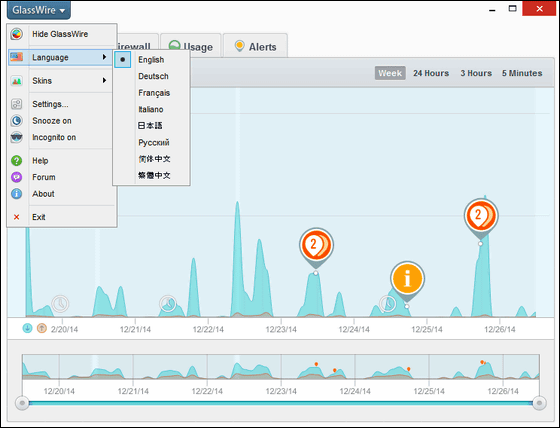Toggle the download traffic arrow icon
560x428 pixels.
pyautogui.click(x=28, y=328)
